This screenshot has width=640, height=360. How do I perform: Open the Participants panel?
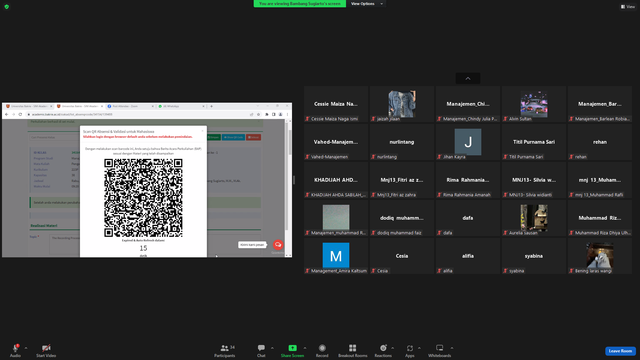(x=224, y=350)
